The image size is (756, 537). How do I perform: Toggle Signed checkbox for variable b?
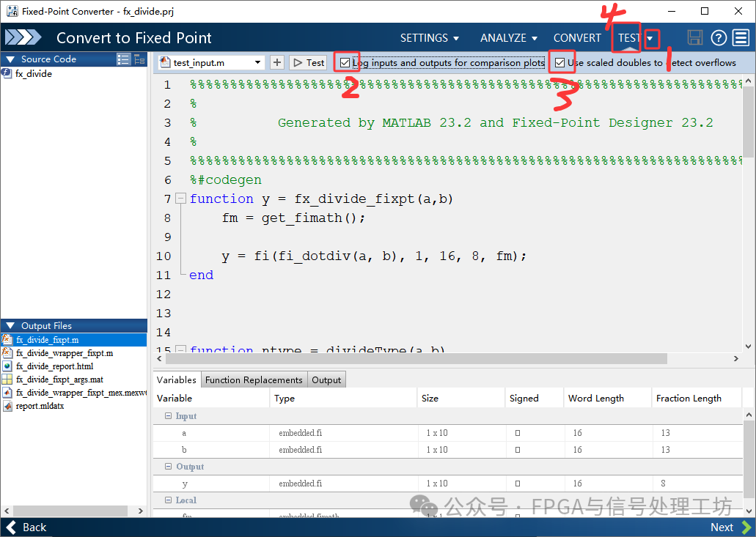point(518,450)
